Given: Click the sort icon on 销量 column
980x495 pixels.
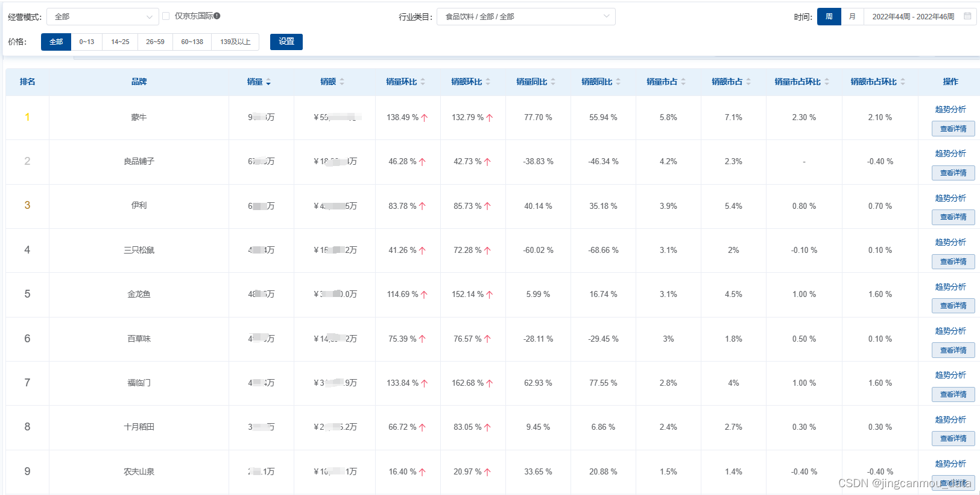Looking at the screenshot, I should click(268, 82).
